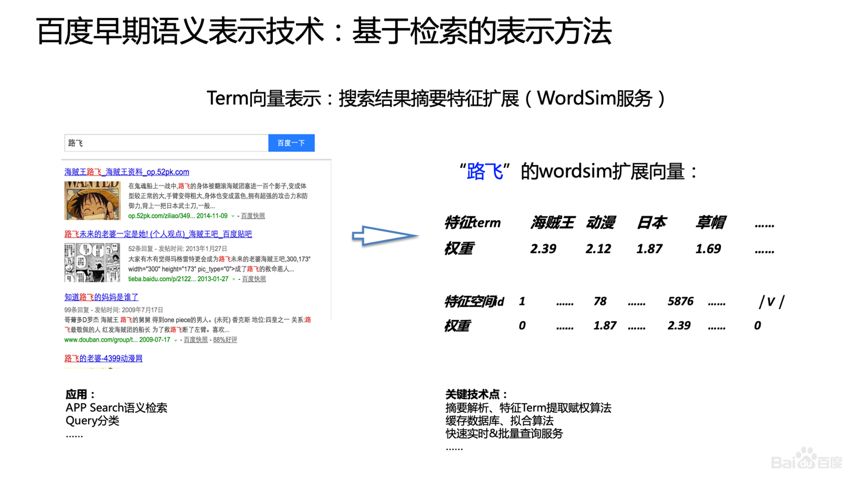Click the 特征term row label
This screenshot has width=865, height=481.
(473, 223)
